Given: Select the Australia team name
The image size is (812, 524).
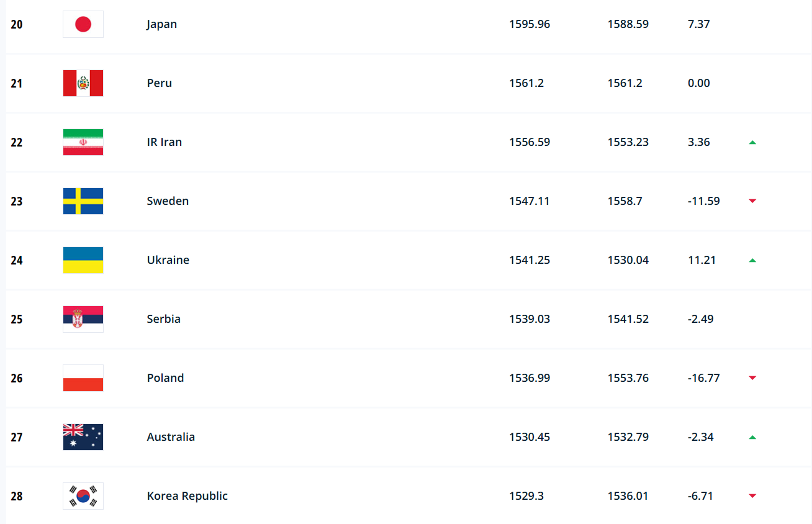Looking at the screenshot, I should tap(171, 437).
